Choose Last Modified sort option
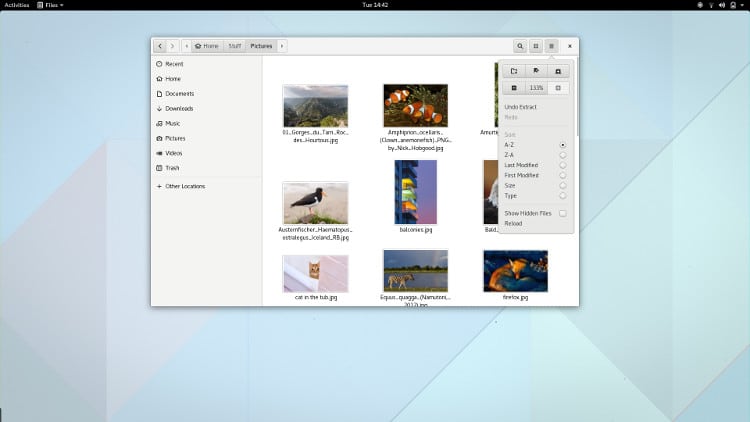750x422 pixels. 521,165
